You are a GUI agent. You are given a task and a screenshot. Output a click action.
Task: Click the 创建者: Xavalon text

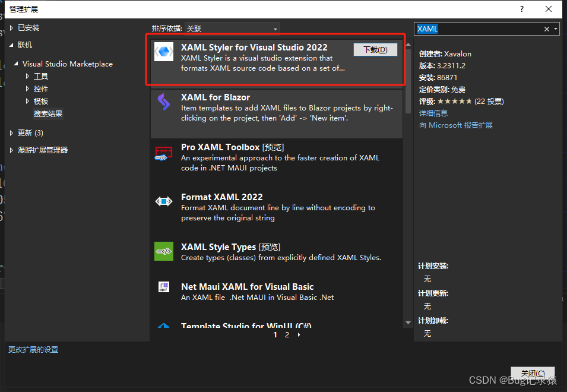pyautogui.click(x=445, y=54)
